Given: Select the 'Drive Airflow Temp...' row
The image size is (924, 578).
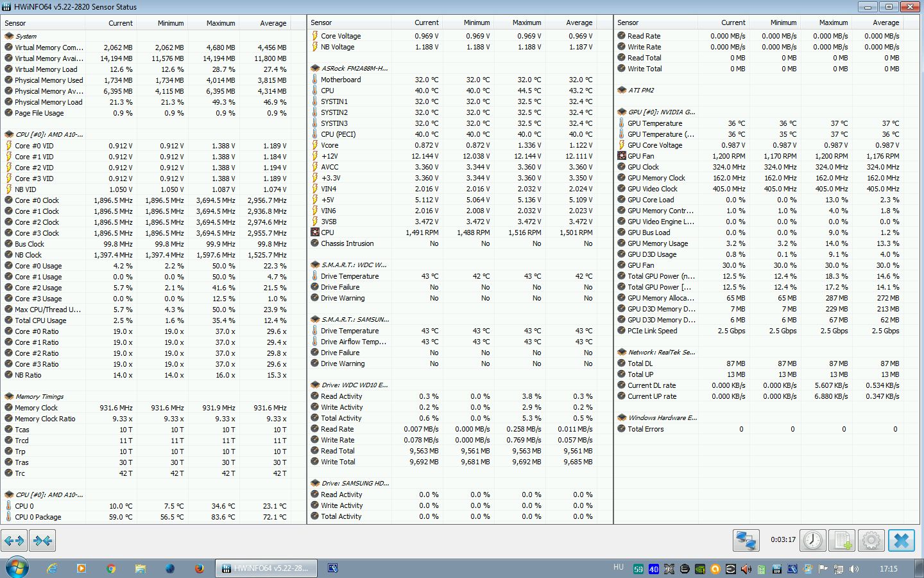Looking at the screenshot, I should (460, 342).
